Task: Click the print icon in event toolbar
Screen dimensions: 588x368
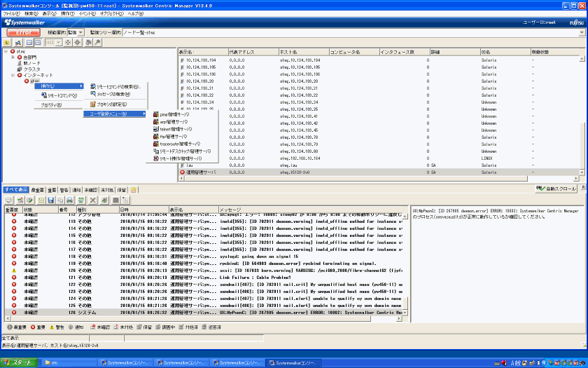Action: (x=69, y=200)
